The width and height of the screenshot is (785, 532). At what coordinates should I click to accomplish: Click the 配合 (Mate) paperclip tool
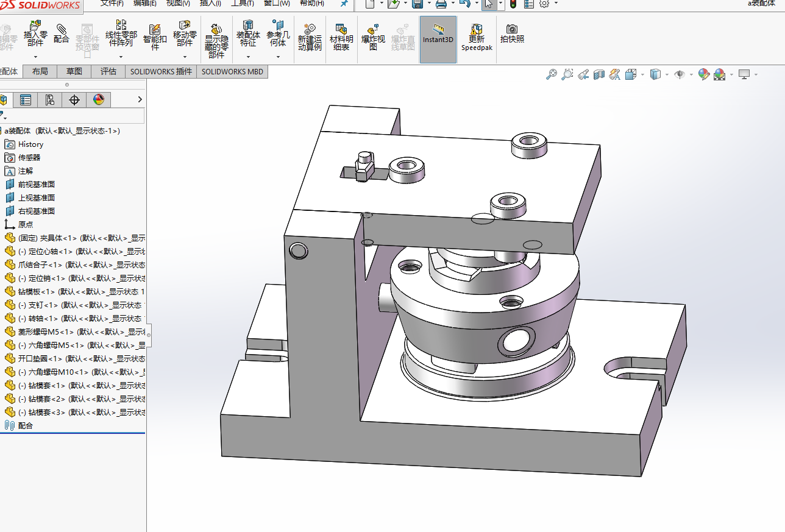pyautogui.click(x=62, y=34)
